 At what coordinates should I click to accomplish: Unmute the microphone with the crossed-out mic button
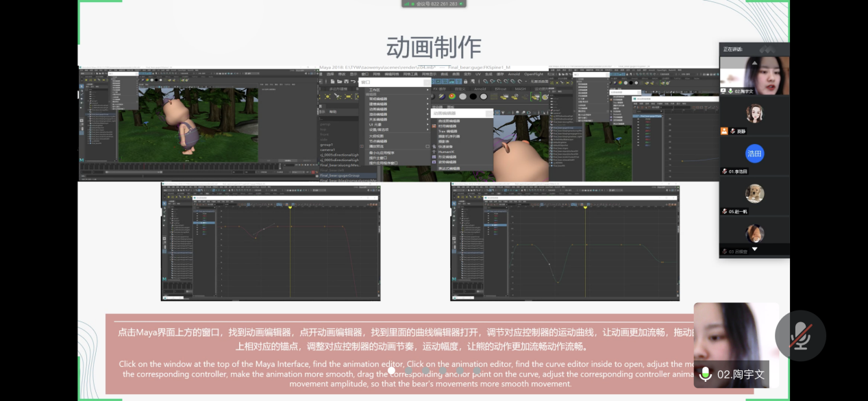tap(800, 336)
